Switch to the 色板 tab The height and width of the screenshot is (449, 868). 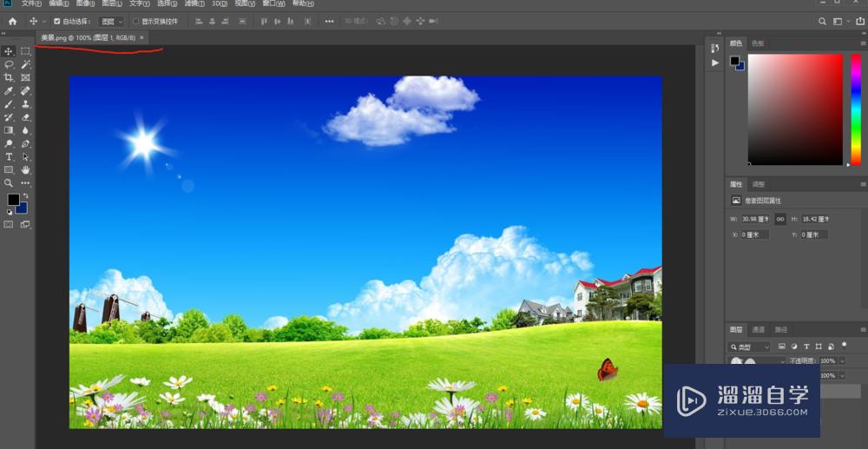pyautogui.click(x=758, y=43)
